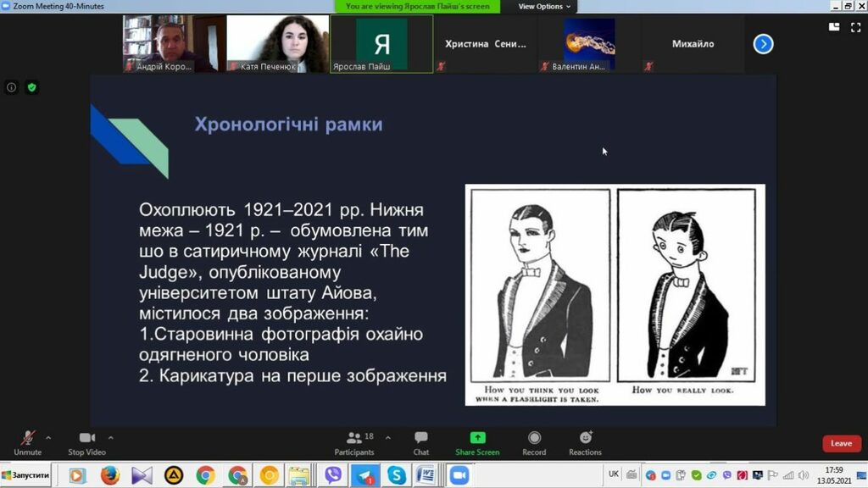Switch input language with UK indicator
Viewport: 868px width, 488px height.
coord(614,474)
